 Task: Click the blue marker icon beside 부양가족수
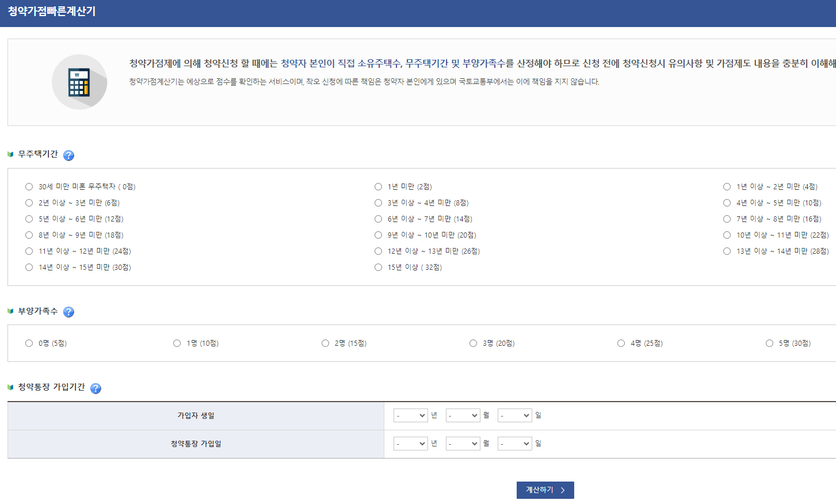[x=10, y=311]
